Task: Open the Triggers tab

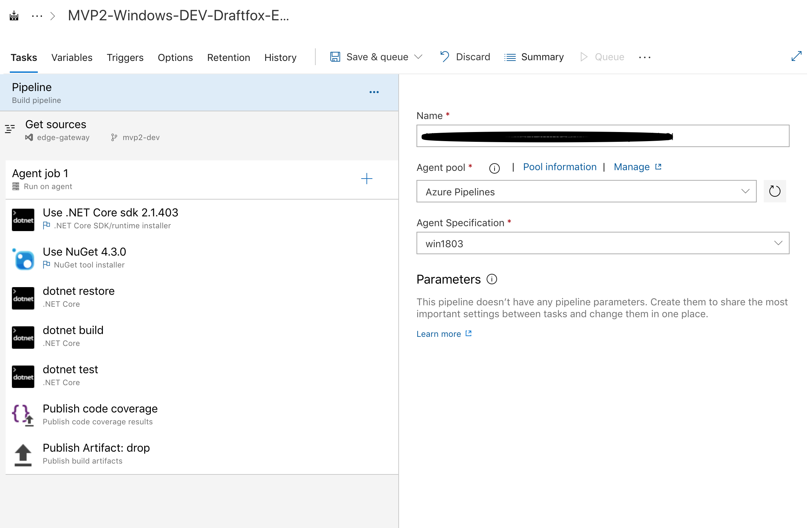Action: tap(125, 57)
